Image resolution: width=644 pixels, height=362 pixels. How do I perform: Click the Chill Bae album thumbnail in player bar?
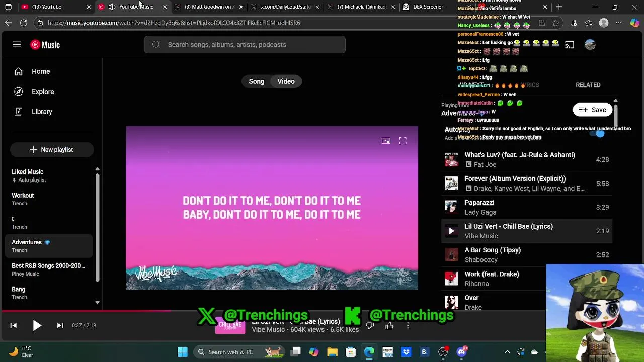(230, 325)
